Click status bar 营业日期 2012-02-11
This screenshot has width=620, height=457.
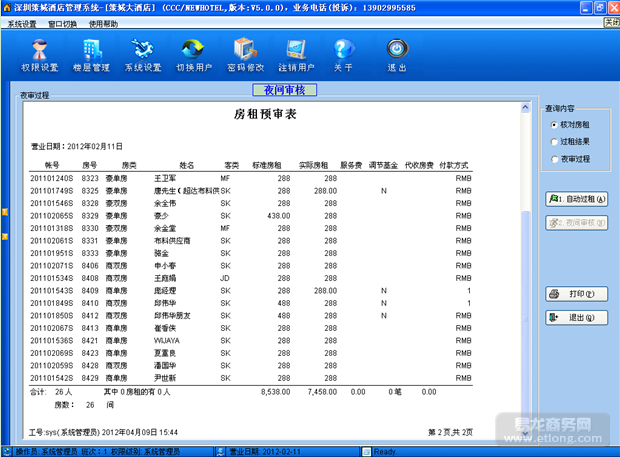point(265,451)
